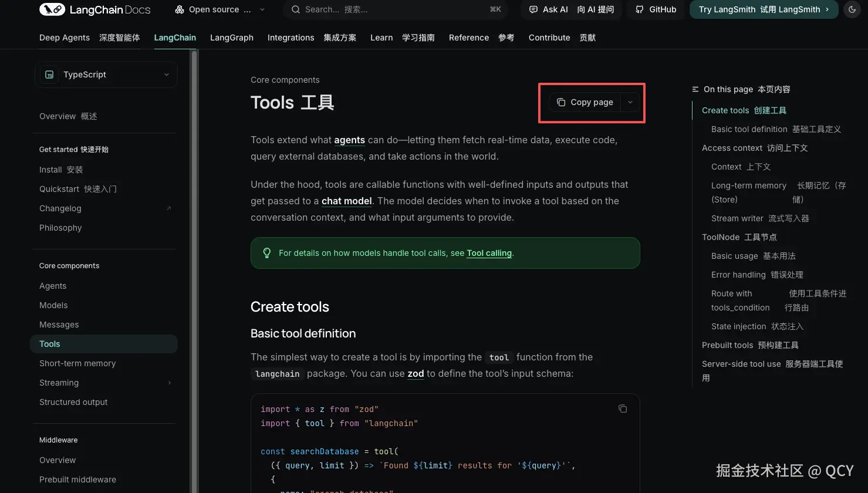Screen dimensions: 868x493
Task: Open the Philosophy page
Action: click(60, 228)
